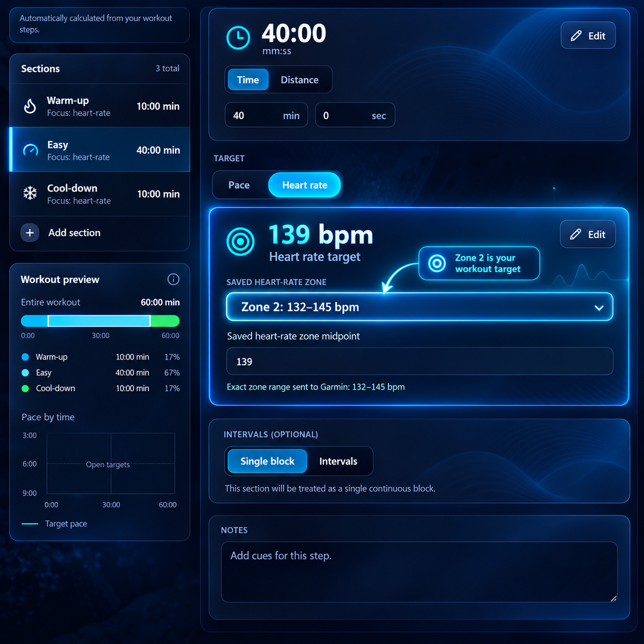Screen dimensions: 644x644
Task: Click the blue Warm-up segment of the workout bar
Action: tap(34, 321)
